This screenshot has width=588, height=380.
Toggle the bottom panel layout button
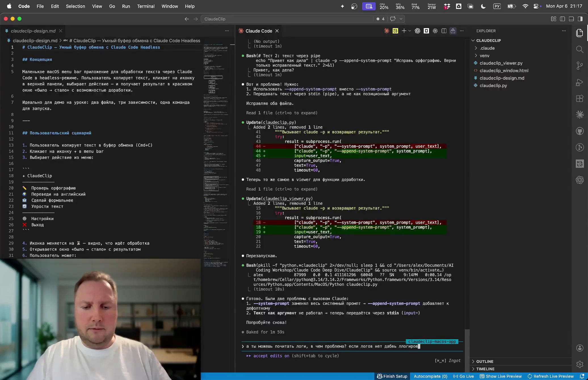click(571, 19)
